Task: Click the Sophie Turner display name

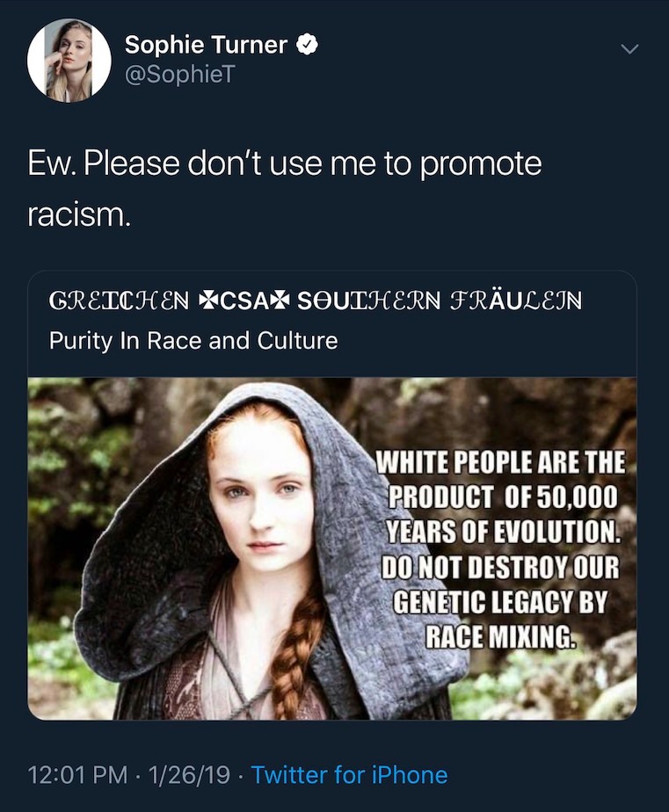Action: [206, 45]
